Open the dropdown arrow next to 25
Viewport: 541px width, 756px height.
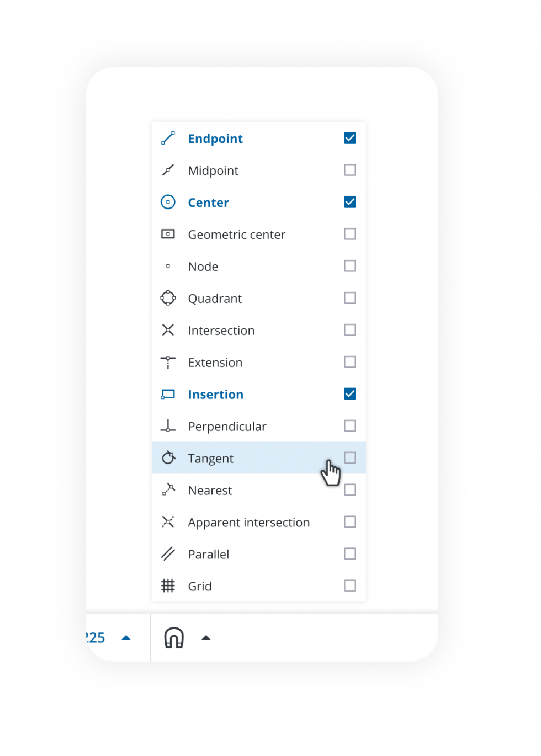click(126, 638)
